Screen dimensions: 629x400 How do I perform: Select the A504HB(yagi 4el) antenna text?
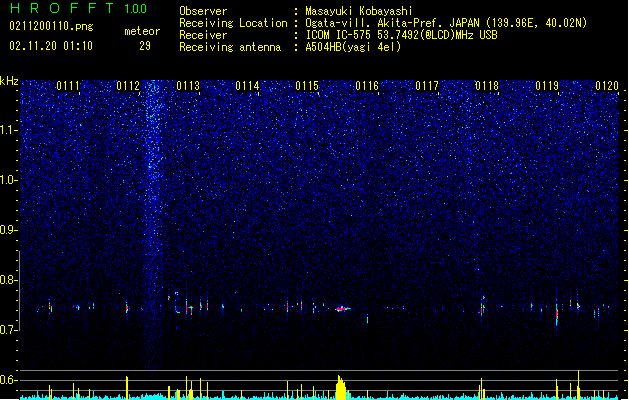click(353, 47)
